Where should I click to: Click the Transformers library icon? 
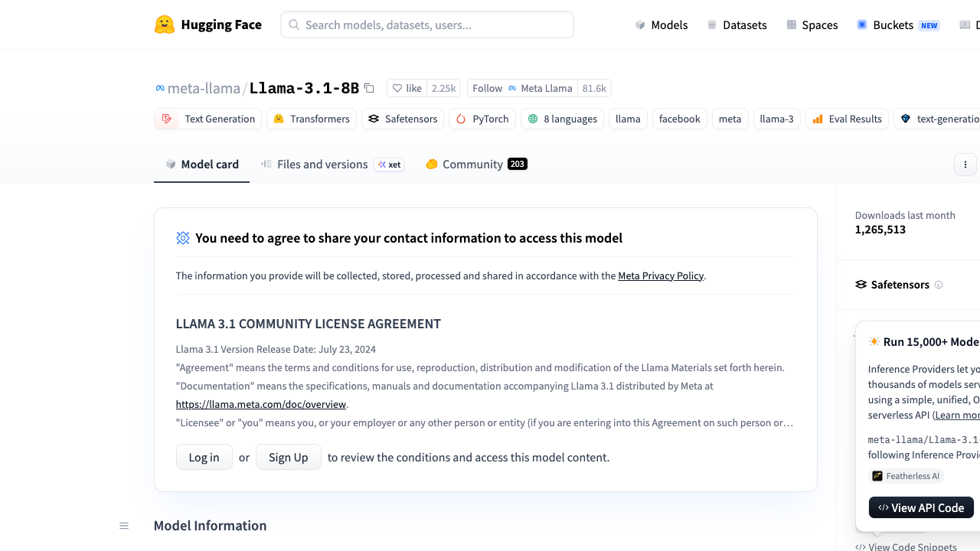click(279, 119)
